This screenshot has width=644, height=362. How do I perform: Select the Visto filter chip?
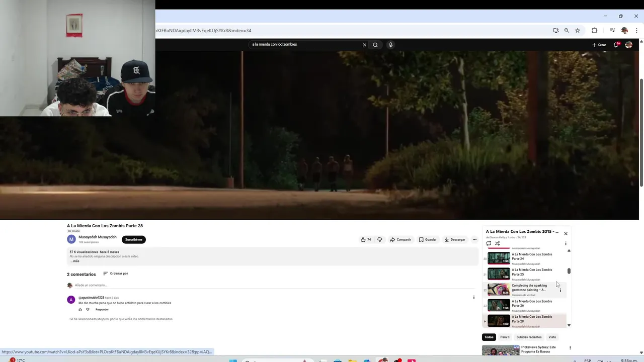pyautogui.click(x=552, y=337)
